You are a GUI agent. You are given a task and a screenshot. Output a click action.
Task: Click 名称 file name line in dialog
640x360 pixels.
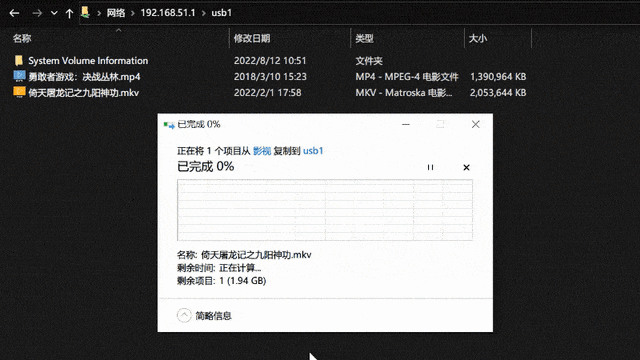click(x=244, y=255)
